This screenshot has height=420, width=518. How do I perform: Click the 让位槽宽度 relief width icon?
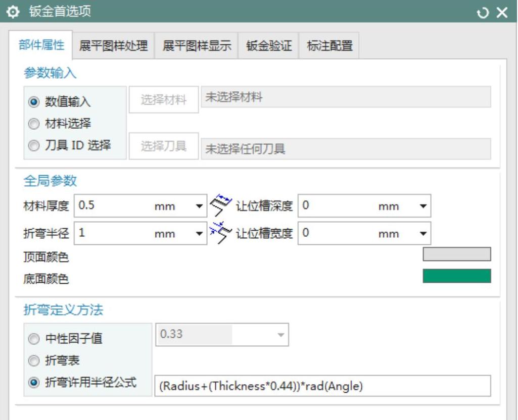point(221,233)
